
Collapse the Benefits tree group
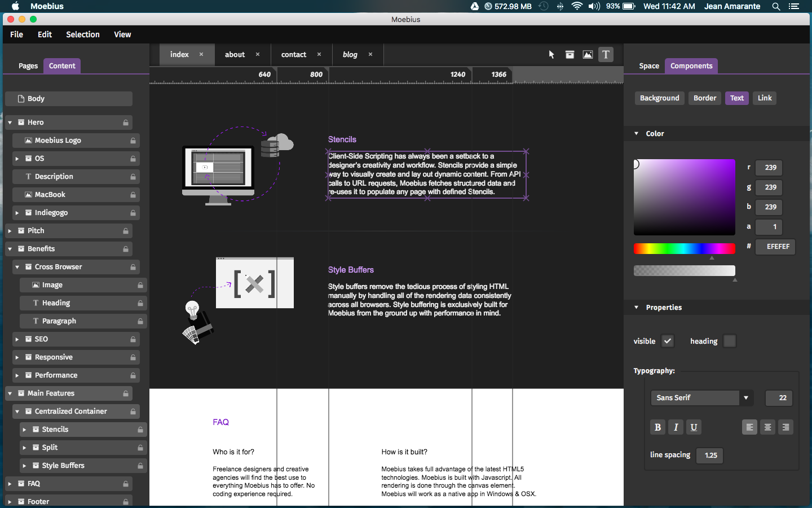click(10, 249)
